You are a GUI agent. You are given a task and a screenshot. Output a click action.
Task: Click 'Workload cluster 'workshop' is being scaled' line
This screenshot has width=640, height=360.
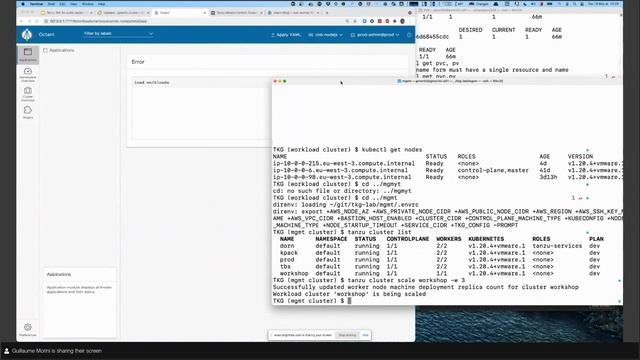349,294
